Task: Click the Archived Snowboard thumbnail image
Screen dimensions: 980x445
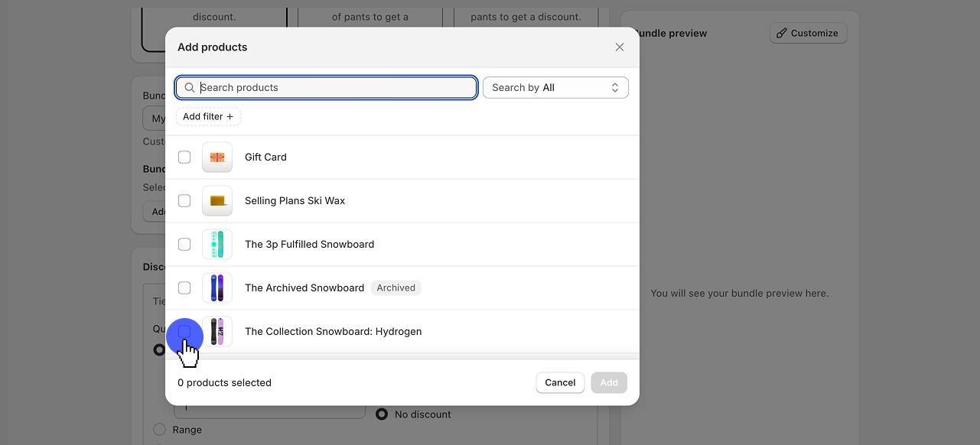Action: pos(217,288)
